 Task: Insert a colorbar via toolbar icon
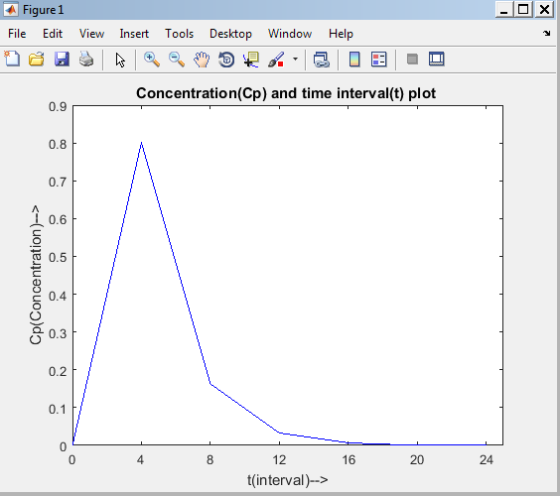pos(354,59)
